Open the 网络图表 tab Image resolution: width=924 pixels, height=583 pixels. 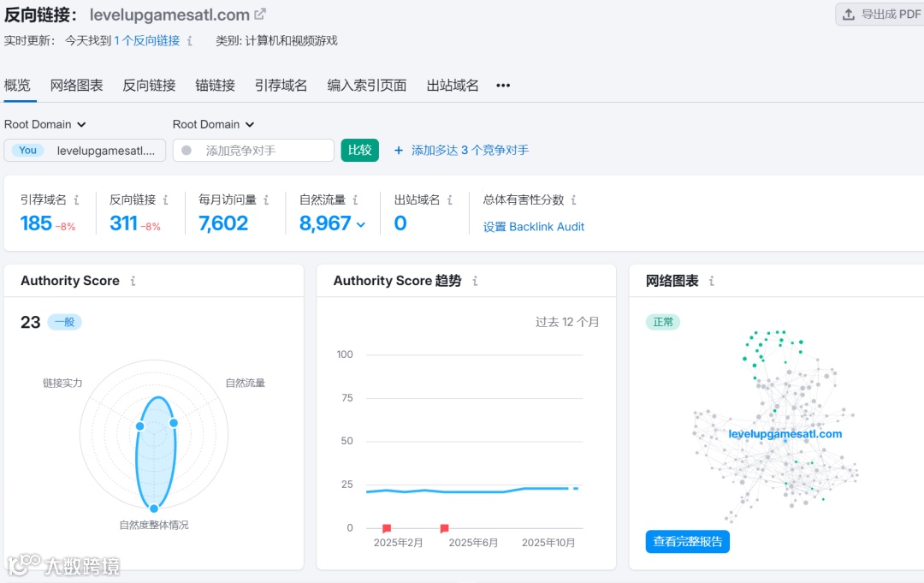(x=77, y=86)
